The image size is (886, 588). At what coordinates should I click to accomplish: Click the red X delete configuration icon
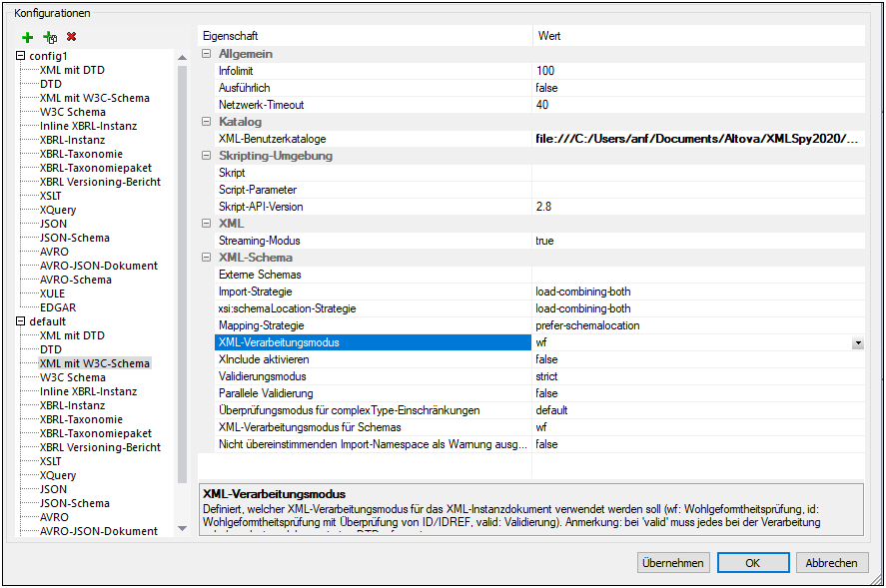coord(71,37)
